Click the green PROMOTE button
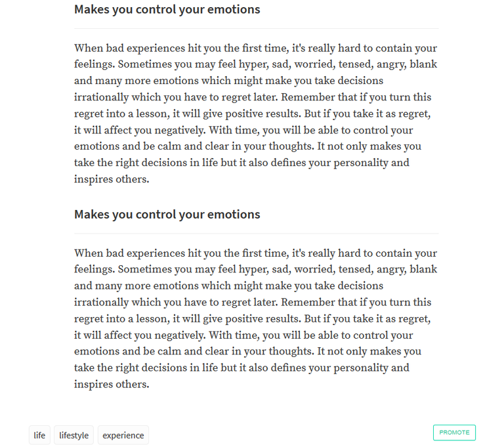504x447 pixels. coord(454,433)
